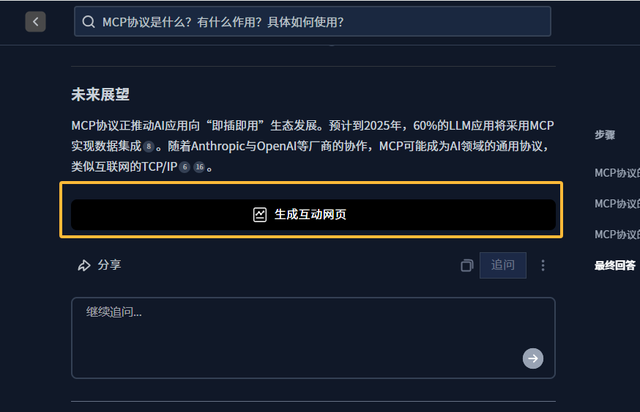Viewport: 640px width, 412px height.
Task: Click the 生成互动网页 button
Action: point(313,214)
